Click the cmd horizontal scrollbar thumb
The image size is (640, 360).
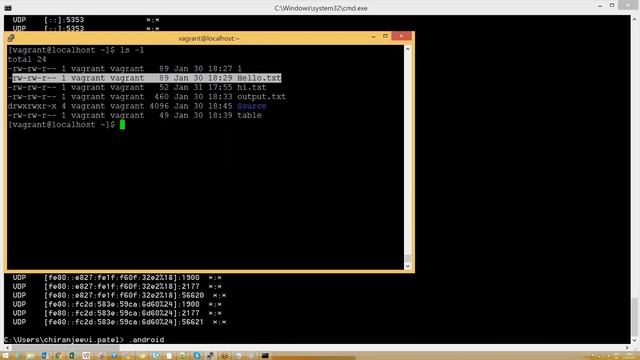[x=65, y=348]
